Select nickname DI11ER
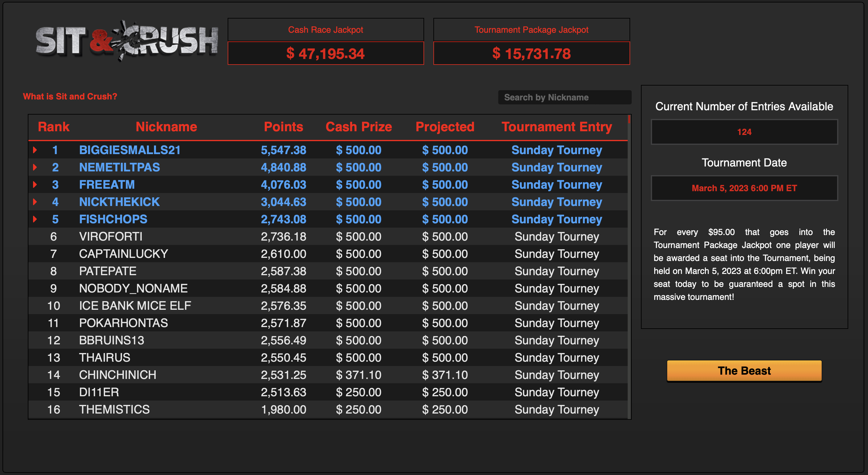Image resolution: width=868 pixels, height=475 pixels. pyautogui.click(x=99, y=392)
